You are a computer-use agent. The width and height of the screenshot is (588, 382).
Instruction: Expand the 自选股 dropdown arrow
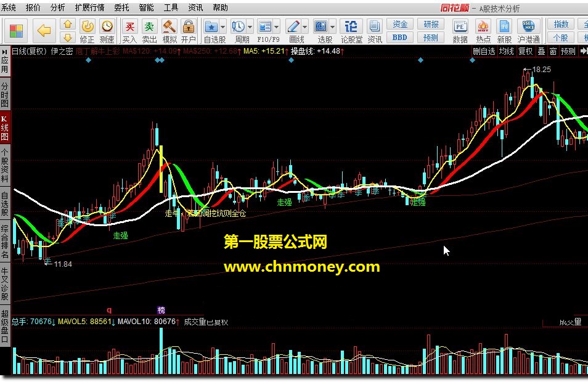223,27
